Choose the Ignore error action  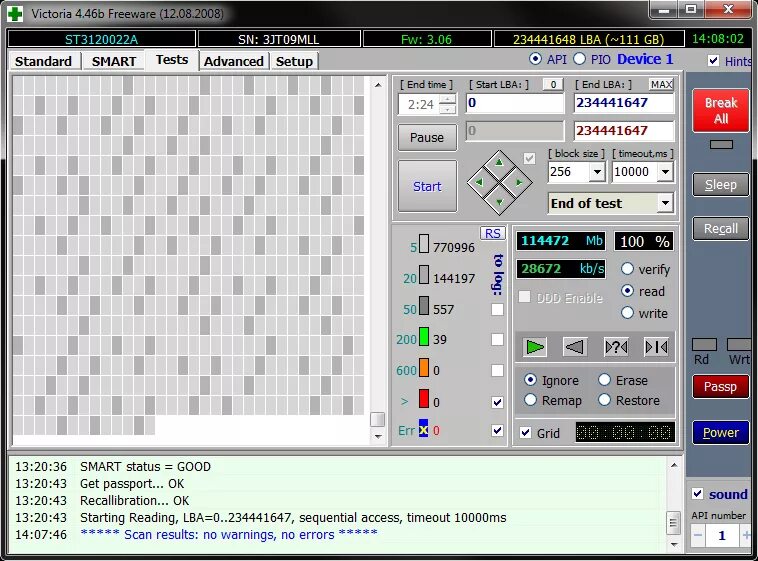tap(530, 380)
